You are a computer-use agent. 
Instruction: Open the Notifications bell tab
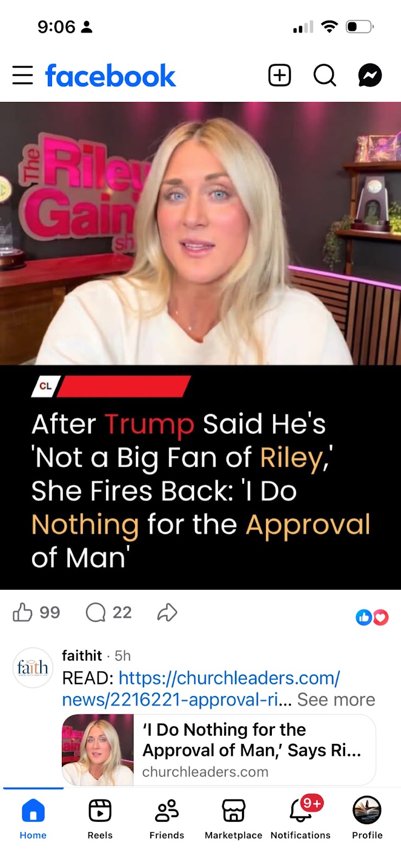pos(301,819)
